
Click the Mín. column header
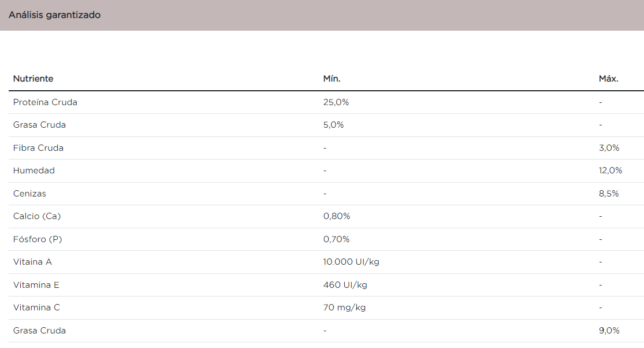click(x=332, y=79)
